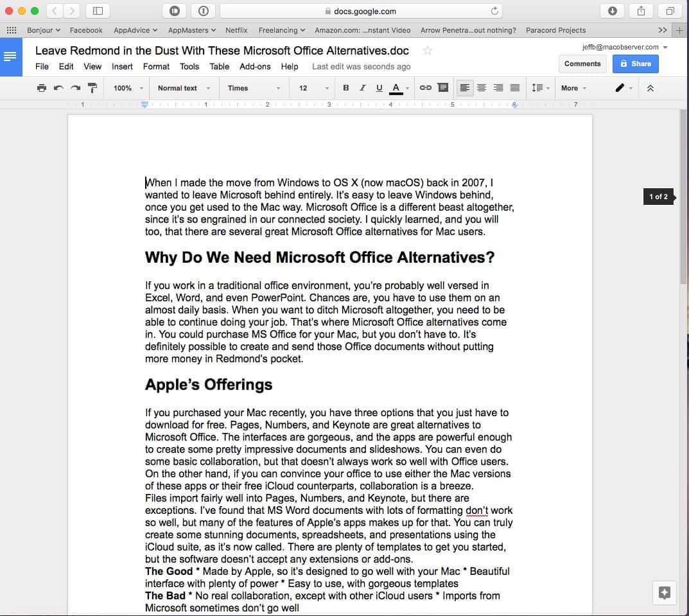Insert a link using the link icon
The height and width of the screenshot is (616, 689).
pos(425,88)
